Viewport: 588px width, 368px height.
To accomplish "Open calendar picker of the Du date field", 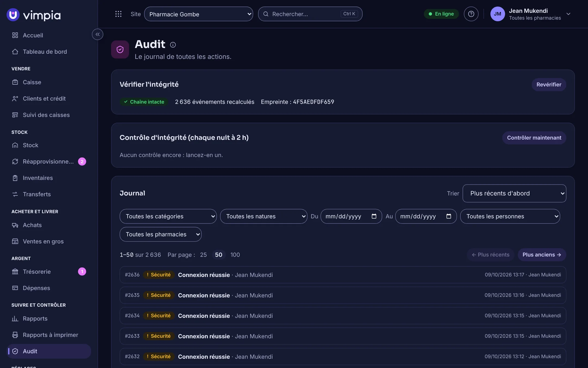I will pos(374,216).
